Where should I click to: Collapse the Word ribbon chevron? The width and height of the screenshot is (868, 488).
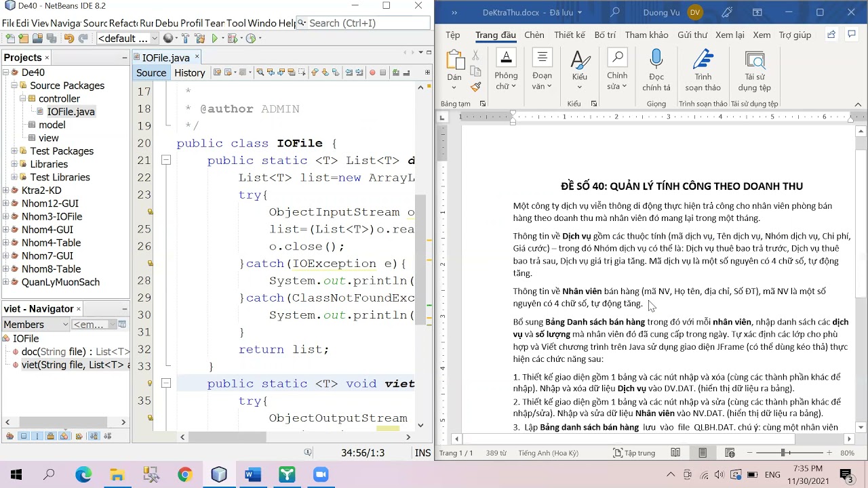[x=858, y=104]
